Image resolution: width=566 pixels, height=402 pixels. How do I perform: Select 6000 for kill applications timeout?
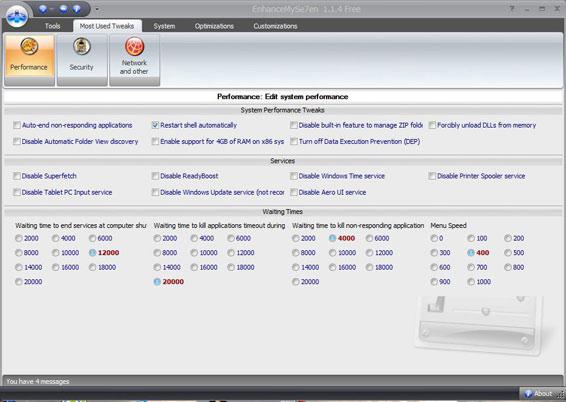231,239
